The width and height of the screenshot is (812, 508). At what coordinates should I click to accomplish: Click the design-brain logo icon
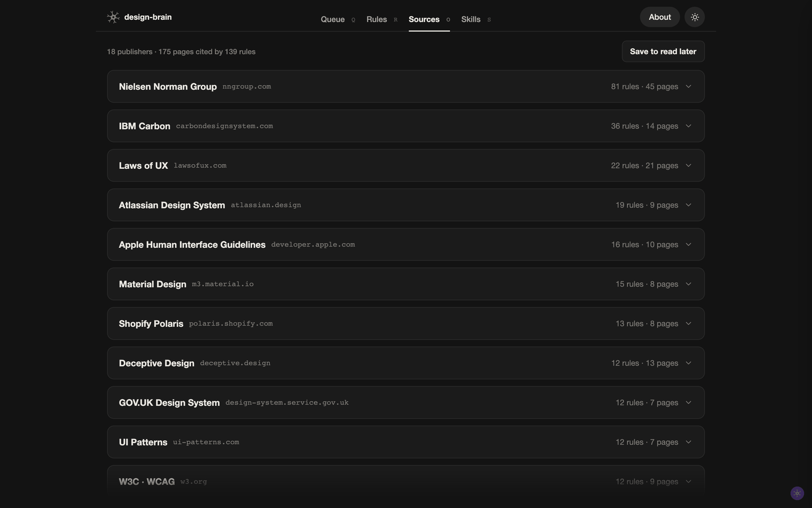coord(113,17)
